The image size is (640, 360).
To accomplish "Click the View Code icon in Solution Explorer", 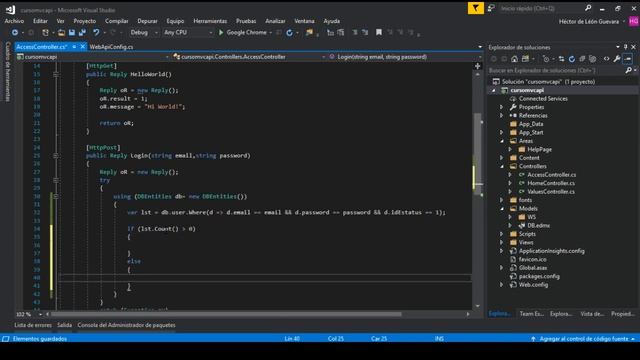I will click(x=607, y=59).
